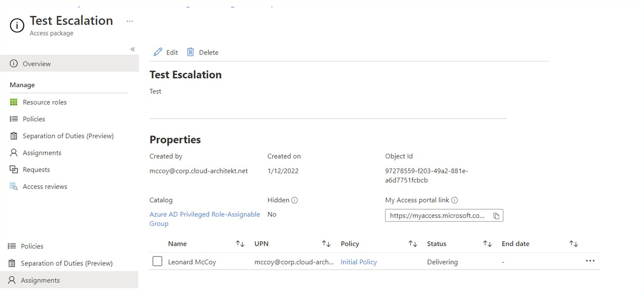Sort the table by End date column arrows
This screenshot has width=644, height=296.
point(574,244)
